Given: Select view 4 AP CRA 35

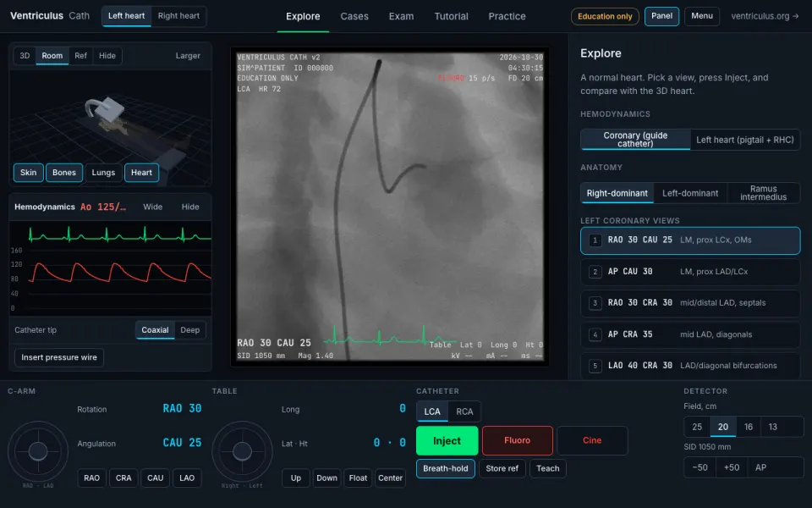Looking at the screenshot, I should tap(690, 334).
